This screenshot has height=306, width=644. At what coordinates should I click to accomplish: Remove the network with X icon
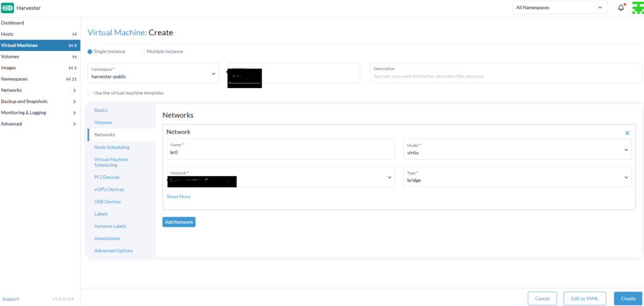point(627,133)
